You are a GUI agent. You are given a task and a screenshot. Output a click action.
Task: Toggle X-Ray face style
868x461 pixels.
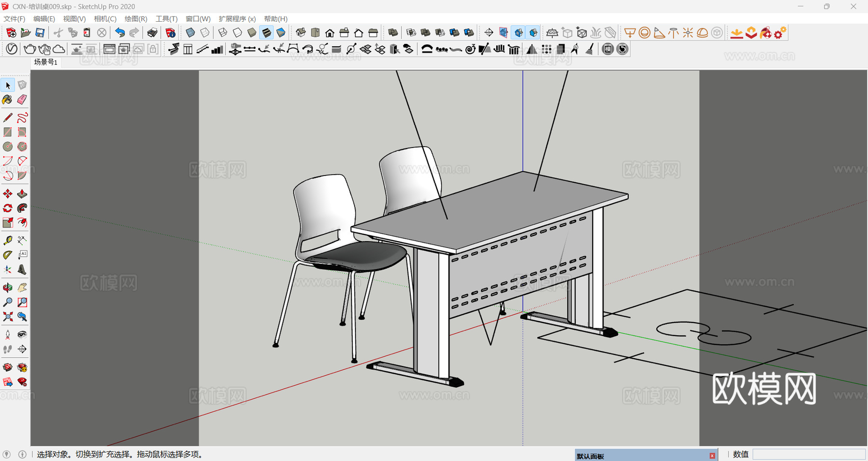pyautogui.click(x=190, y=33)
